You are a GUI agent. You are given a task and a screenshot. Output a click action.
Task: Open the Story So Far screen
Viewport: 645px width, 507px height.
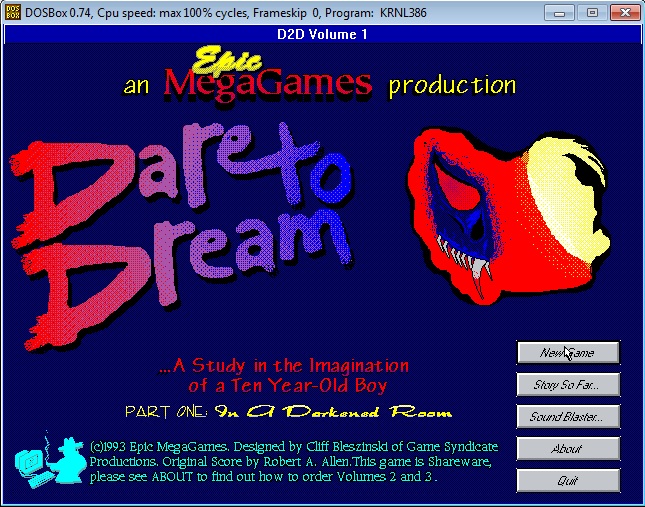coord(568,384)
